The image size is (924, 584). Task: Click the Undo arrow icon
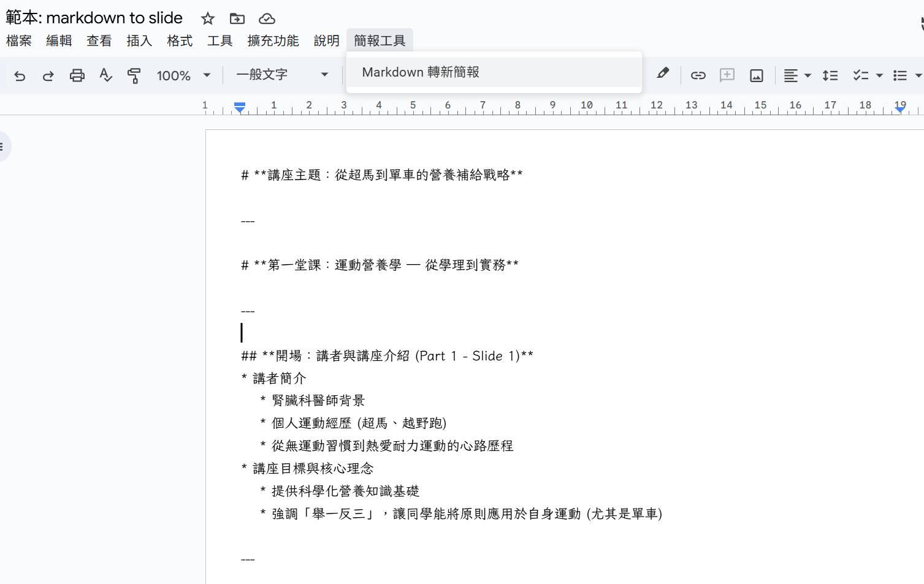(x=20, y=75)
